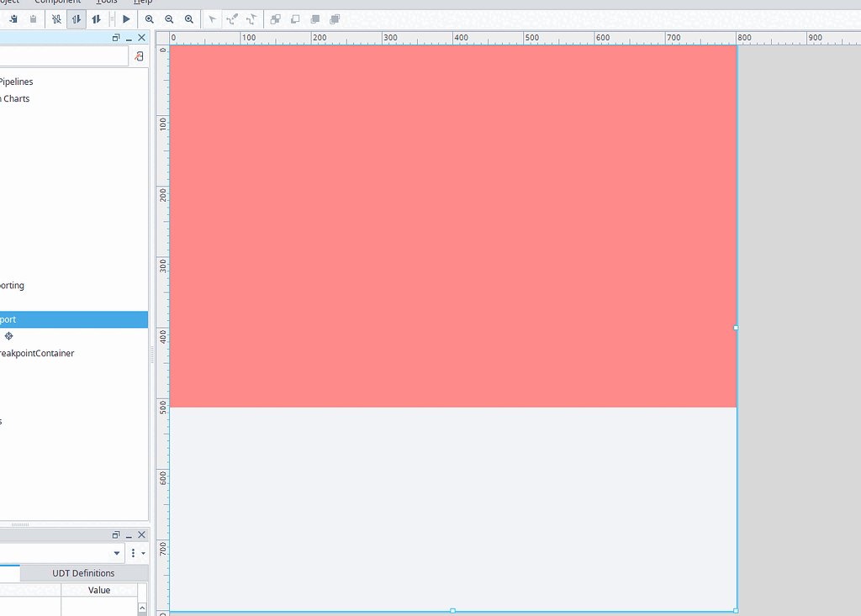The width and height of the screenshot is (861, 616).
Task: Enable the project preview play mode
Action: click(126, 18)
